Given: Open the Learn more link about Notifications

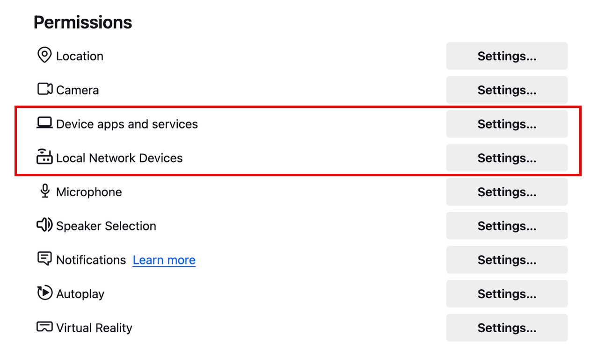Looking at the screenshot, I should click(x=164, y=260).
